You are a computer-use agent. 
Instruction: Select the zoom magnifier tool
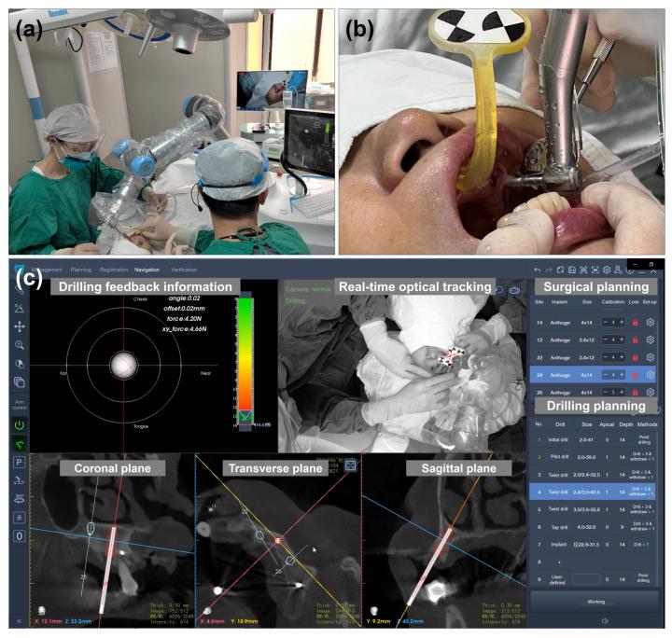click(x=20, y=343)
